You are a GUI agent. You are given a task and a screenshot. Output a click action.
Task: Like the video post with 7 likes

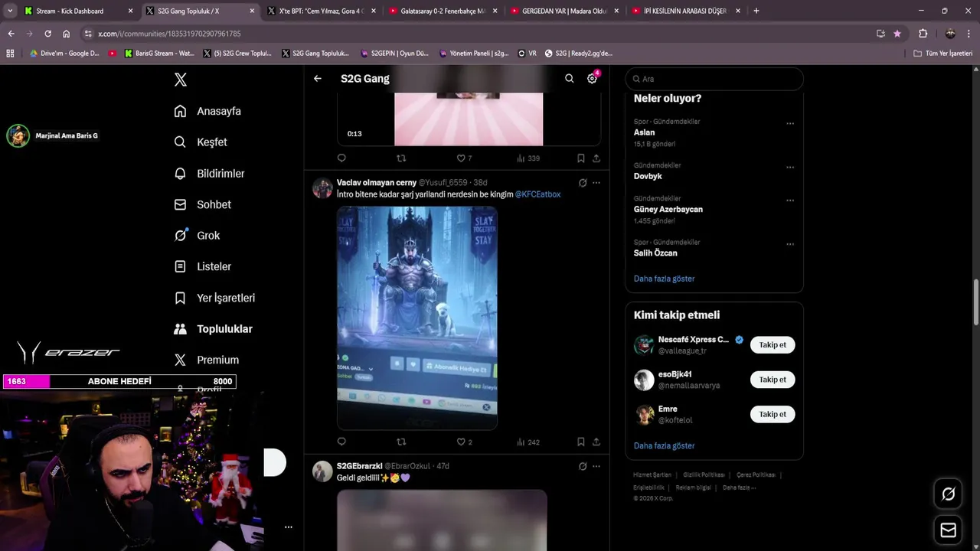pos(464,158)
